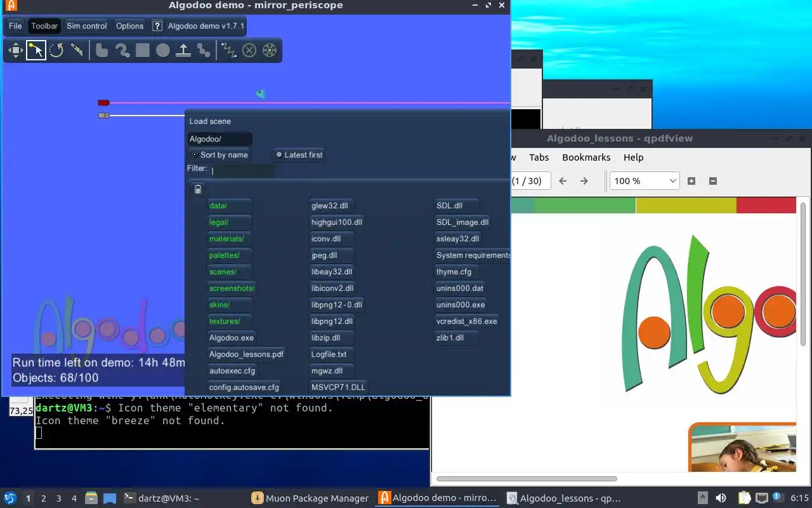Select unins000.exe in file list
812x508 pixels.
point(460,305)
